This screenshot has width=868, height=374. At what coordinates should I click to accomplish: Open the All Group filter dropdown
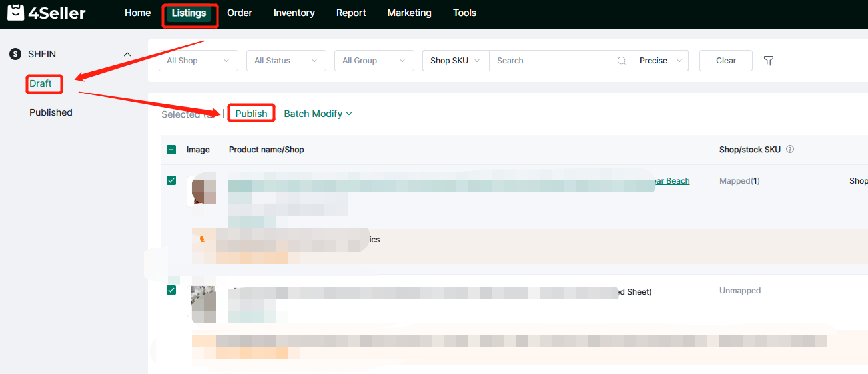point(374,61)
